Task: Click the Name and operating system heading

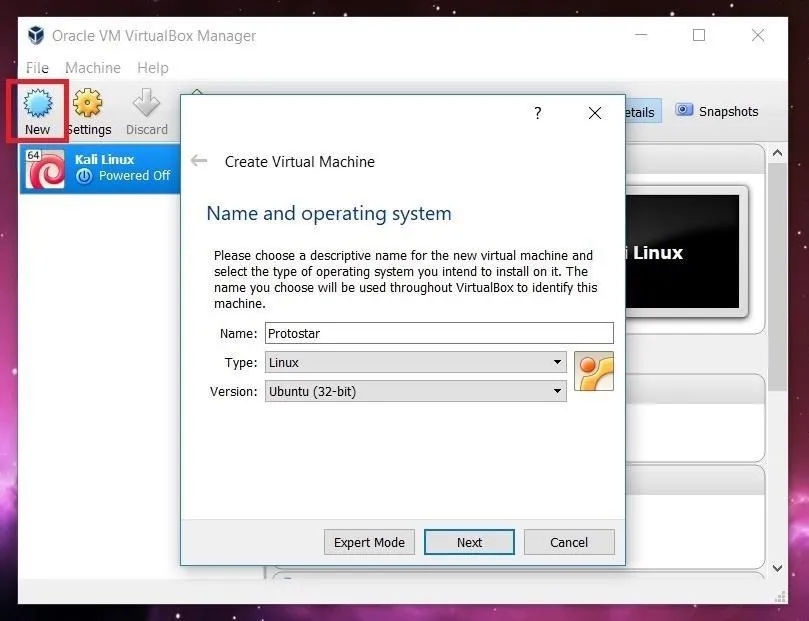Action: pyautogui.click(x=329, y=214)
